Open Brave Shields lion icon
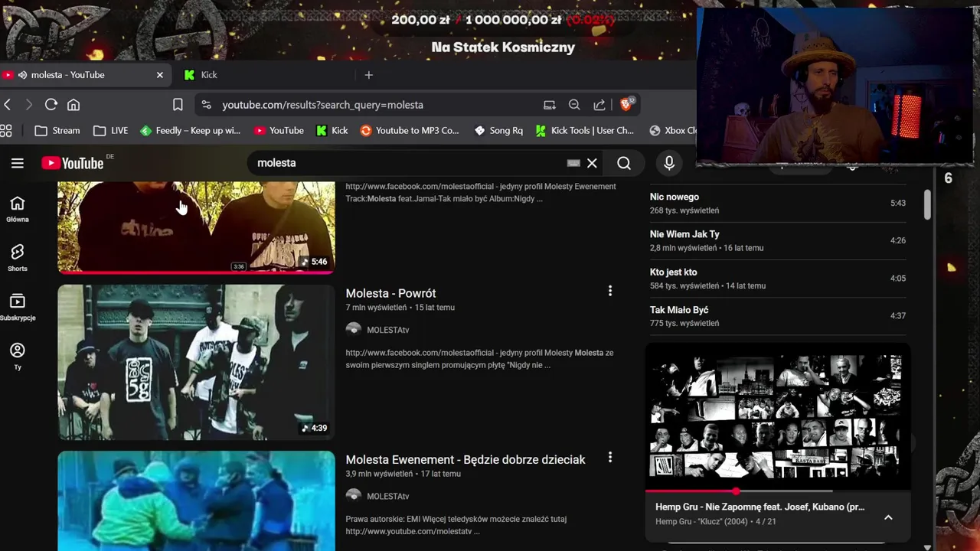The height and width of the screenshot is (551, 980). pos(626,104)
